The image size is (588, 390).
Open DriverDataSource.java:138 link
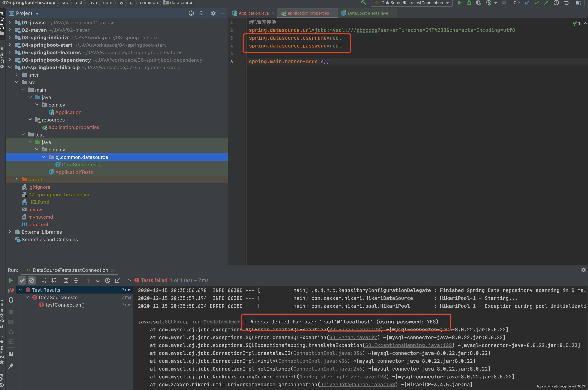(358, 384)
